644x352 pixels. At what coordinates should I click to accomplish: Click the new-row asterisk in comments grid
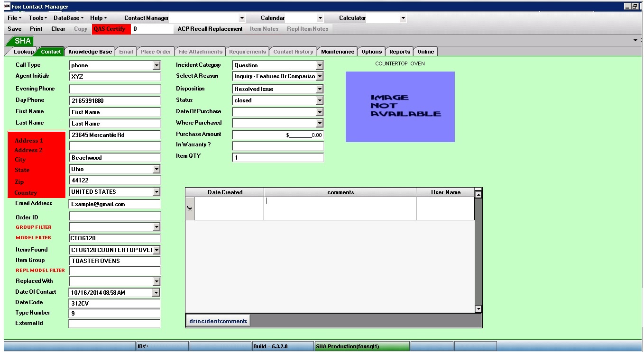click(x=190, y=208)
